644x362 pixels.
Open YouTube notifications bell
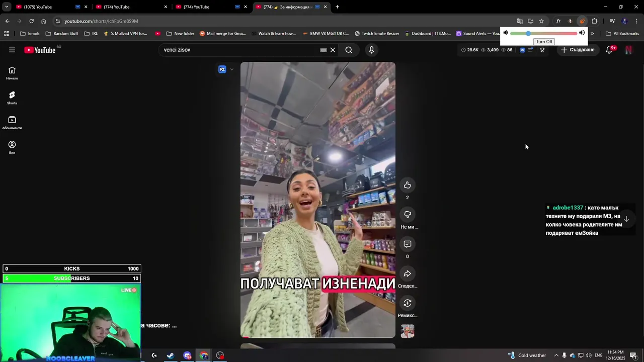(x=609, y=50)
